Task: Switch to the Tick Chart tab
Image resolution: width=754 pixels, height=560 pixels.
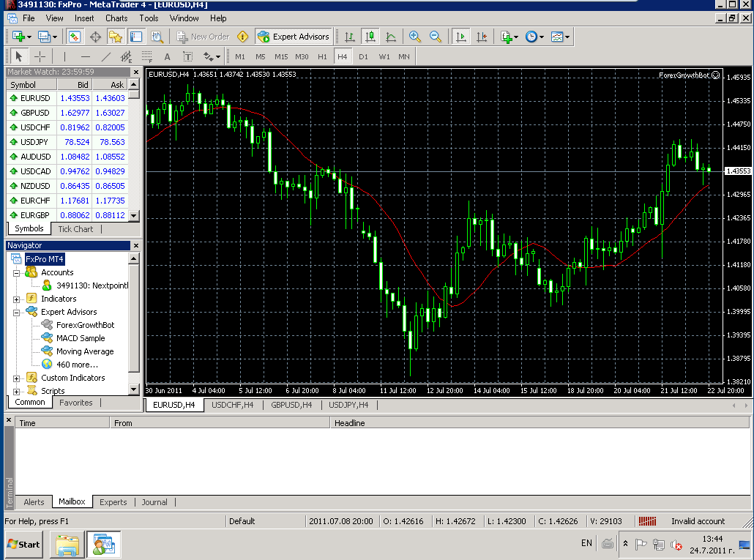Action: [x=75, y=229]
